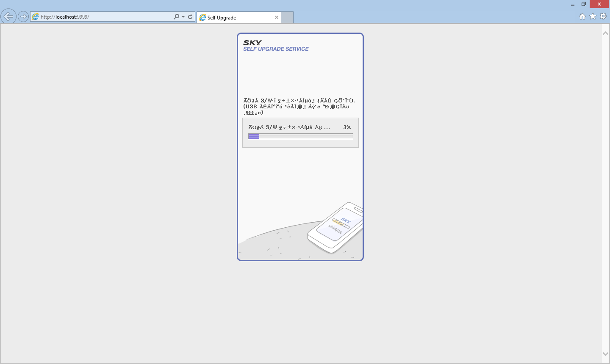The width and height of the screenshot is (610, 364).
Task: Restore down the browser window
Action: [583, 4]
